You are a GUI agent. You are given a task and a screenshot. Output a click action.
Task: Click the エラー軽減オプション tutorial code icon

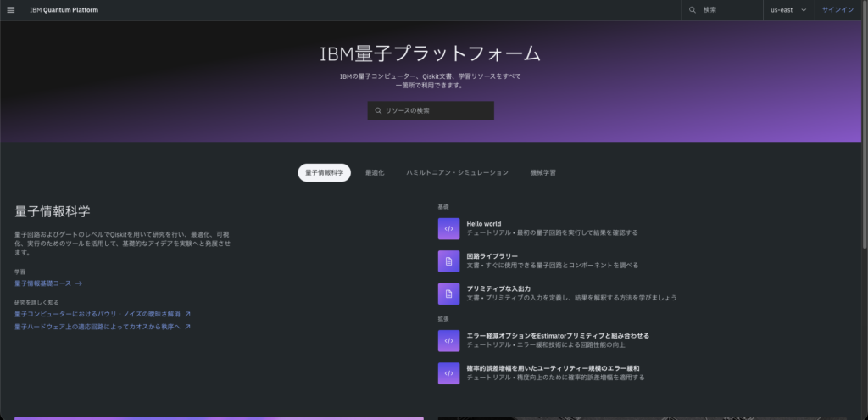coord(448,340)
